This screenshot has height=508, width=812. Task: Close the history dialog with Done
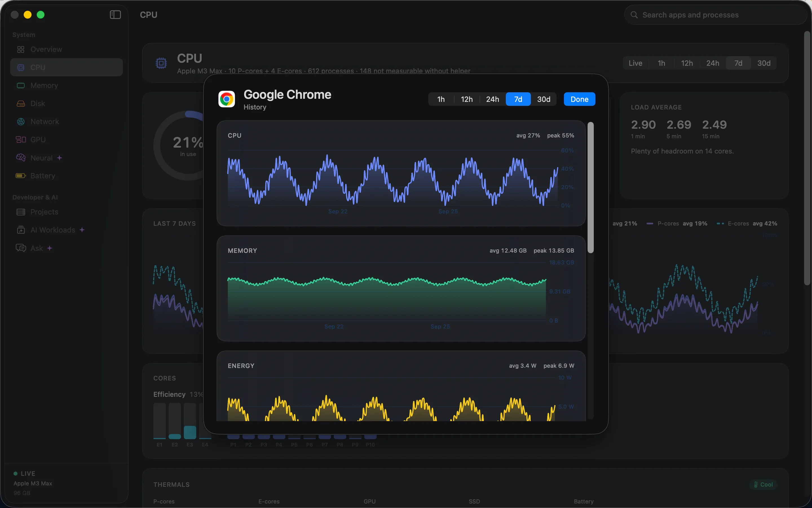[x=579, y=99]
